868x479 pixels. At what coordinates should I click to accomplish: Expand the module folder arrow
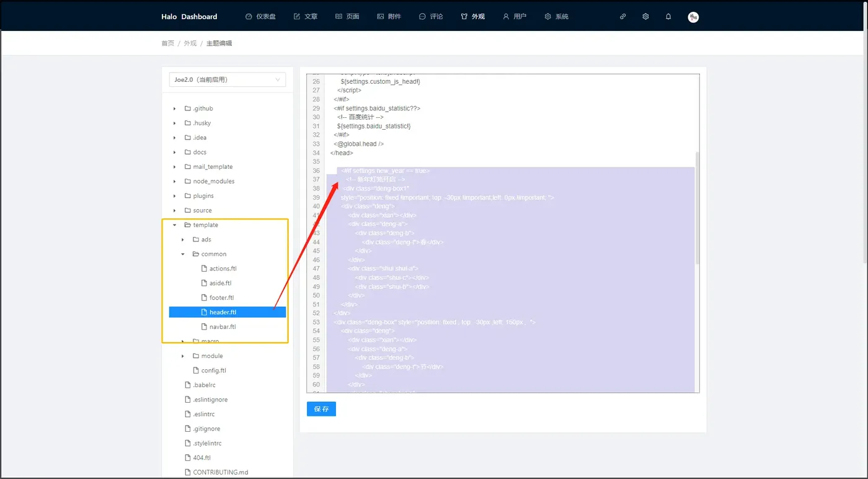tap(183, 356)
